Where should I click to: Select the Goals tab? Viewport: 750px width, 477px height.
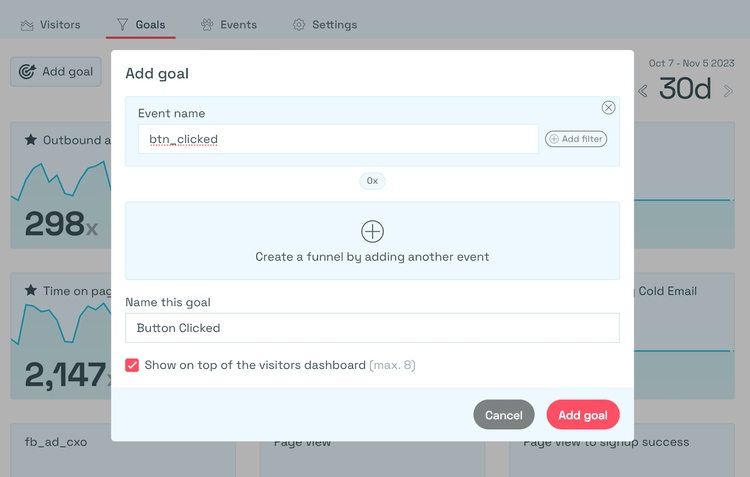140,24
